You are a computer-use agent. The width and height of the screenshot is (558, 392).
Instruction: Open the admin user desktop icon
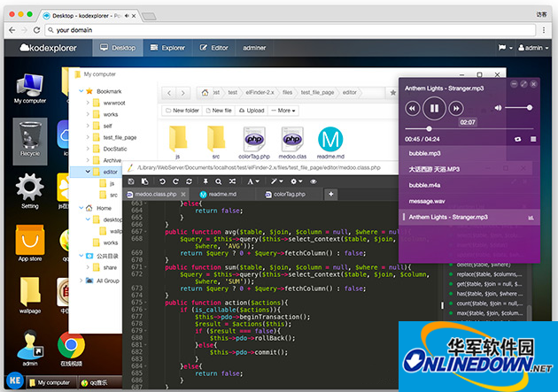pyautogui.click(x=30, y=349)
